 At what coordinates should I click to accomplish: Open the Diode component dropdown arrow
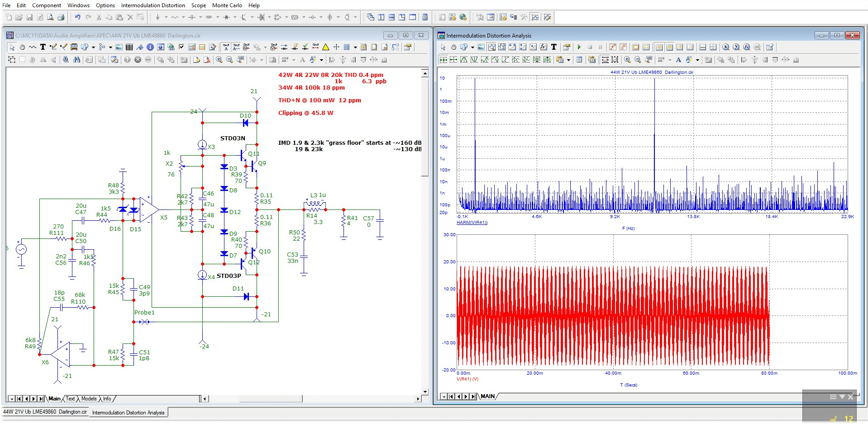(x=235, y=17)
